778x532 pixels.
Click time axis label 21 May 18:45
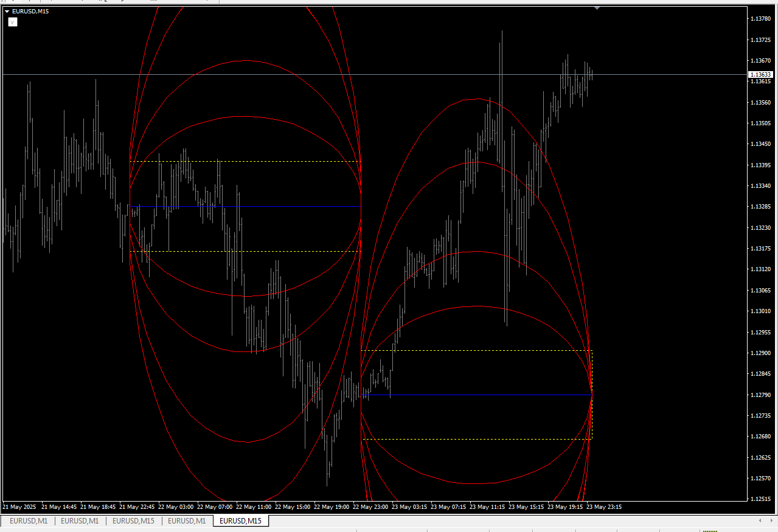[98, 506]
